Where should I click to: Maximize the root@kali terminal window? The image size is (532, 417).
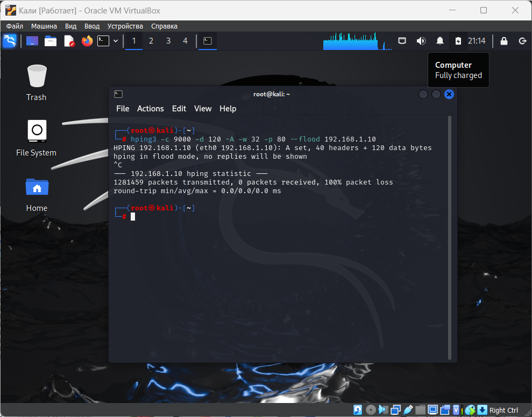[x=436, y=94]
